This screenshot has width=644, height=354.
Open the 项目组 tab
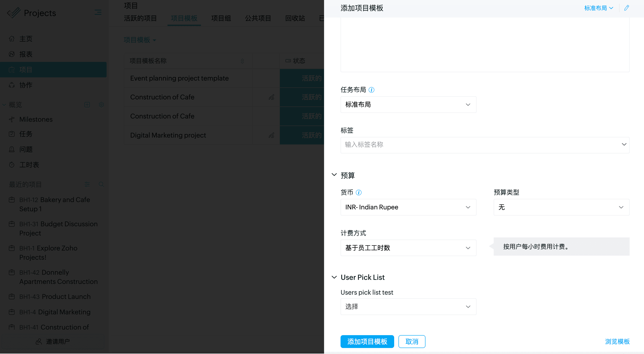pos(221,18)
